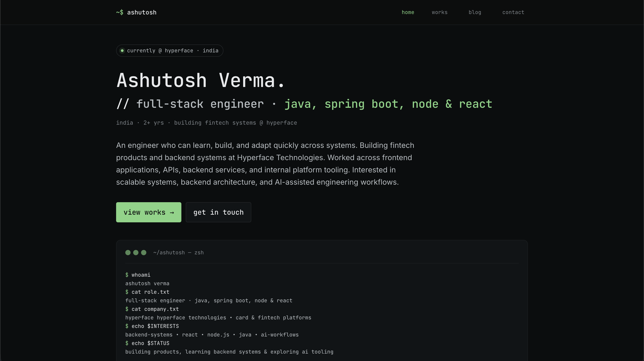This screenshot has height=361, width=644.
Task: Click the 'ashutosh verma' terminal output
Action: click(x=147, y=283)
